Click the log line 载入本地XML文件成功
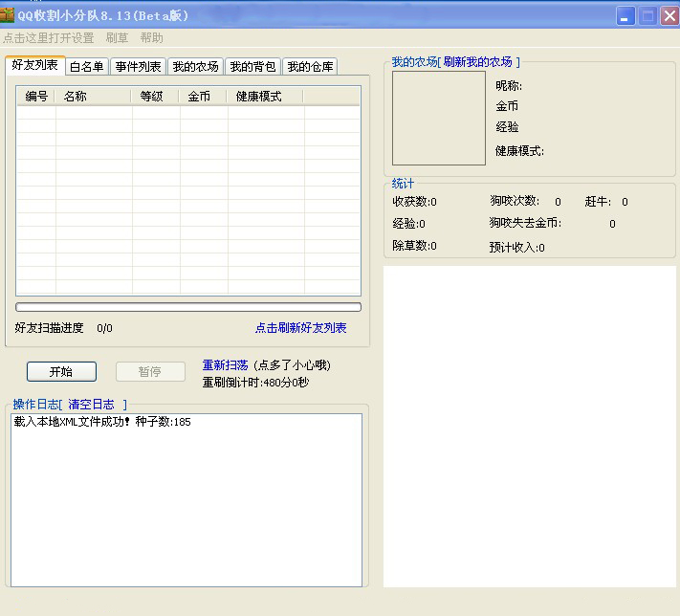Screen dimensions: 680x616 [102, 422]
